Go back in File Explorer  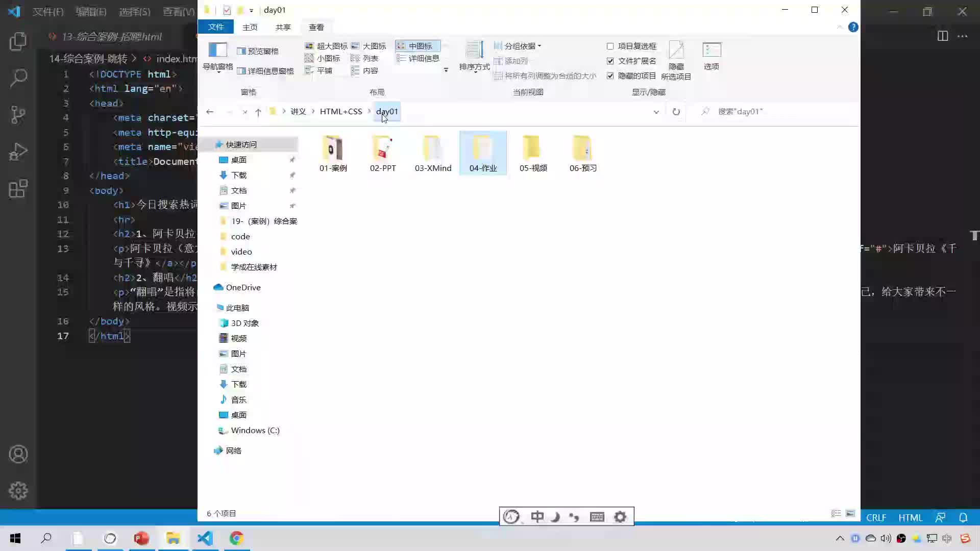[210, 112]
